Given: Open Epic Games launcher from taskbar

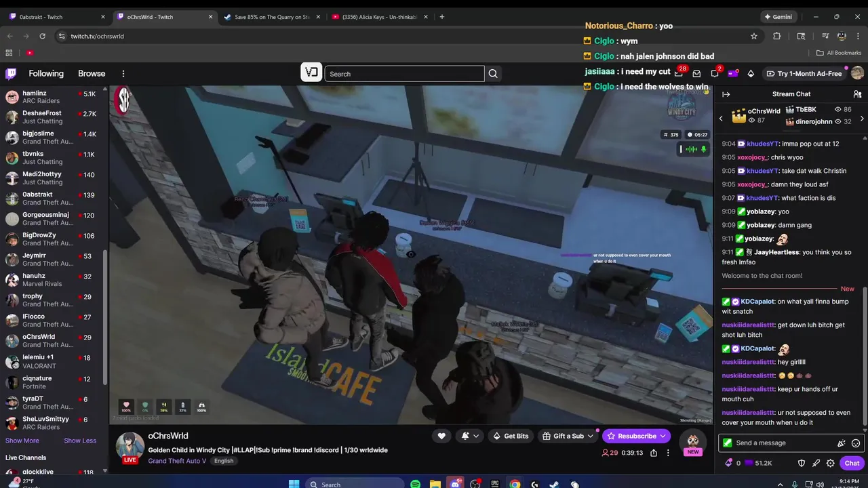Looking at the screenshot, I should tap(495, 484).
